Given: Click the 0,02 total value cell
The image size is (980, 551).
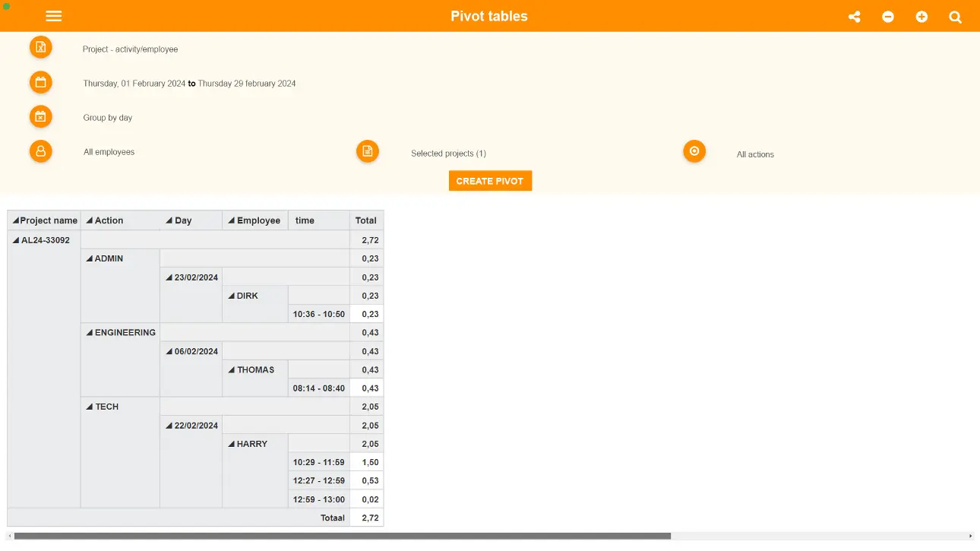Looking at the screenshot, I should 367,499.
